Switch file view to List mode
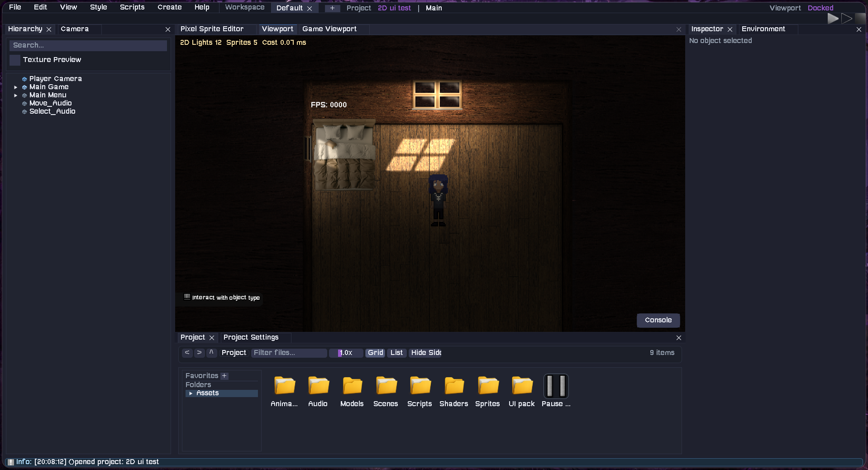 pos(396,353)
